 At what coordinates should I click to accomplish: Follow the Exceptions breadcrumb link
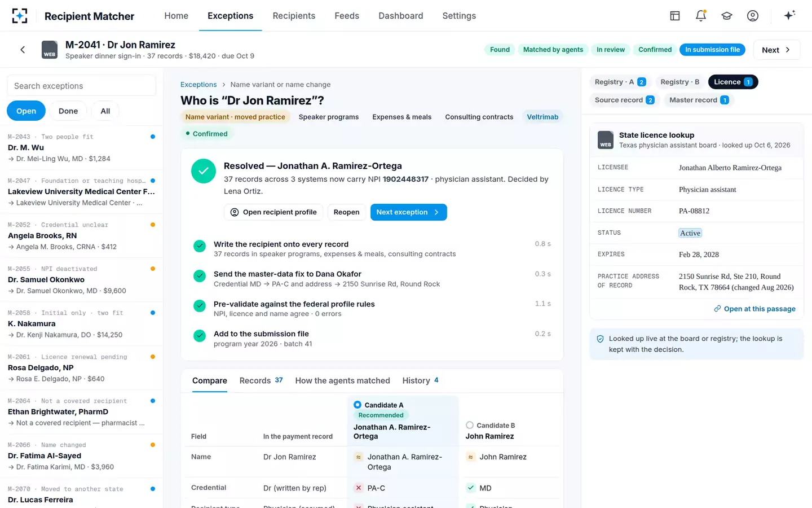pos(198,85)
